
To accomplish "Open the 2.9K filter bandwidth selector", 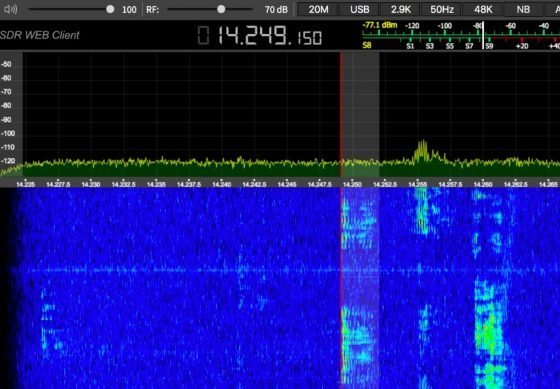I will [x=401, y=9].
